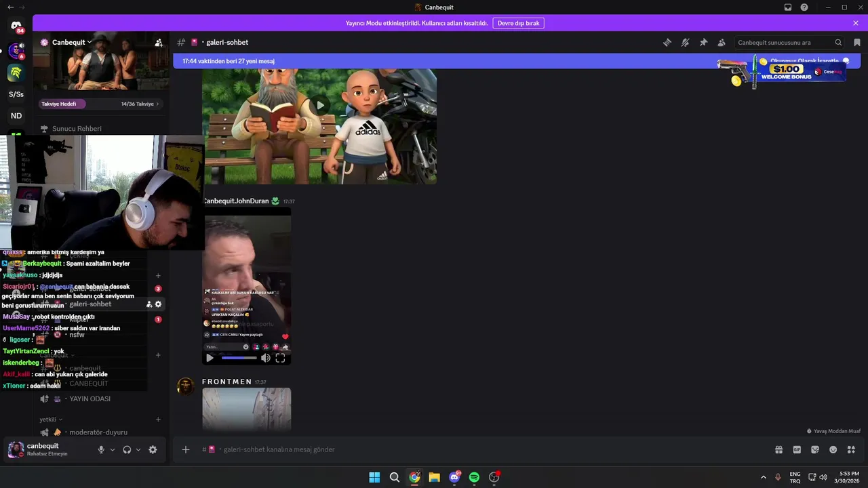Select the S/Ss server in sidebar

(16, 94)
